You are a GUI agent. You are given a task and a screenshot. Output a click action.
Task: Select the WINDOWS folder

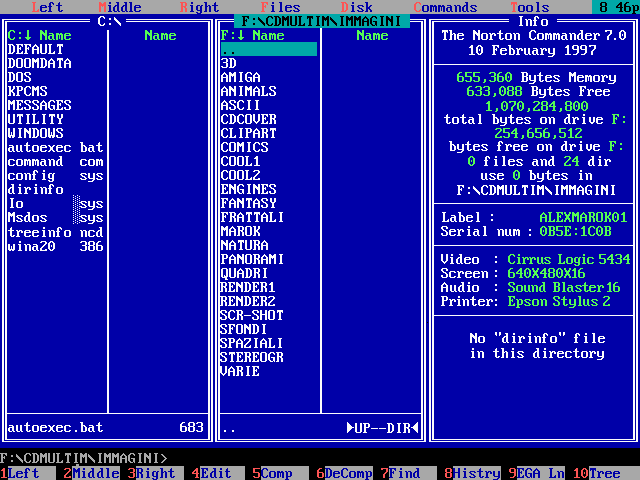point(36,133)
